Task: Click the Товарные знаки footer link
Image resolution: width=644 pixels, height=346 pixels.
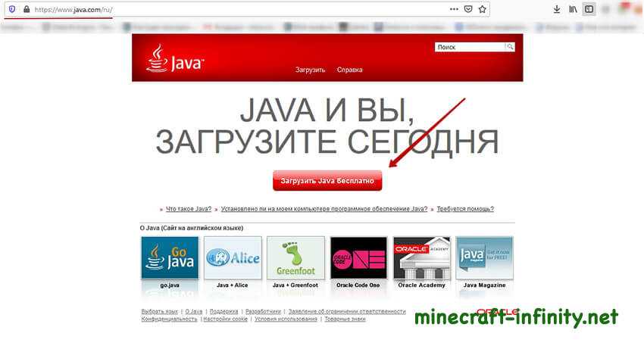Action: click(x=345, y=319)
